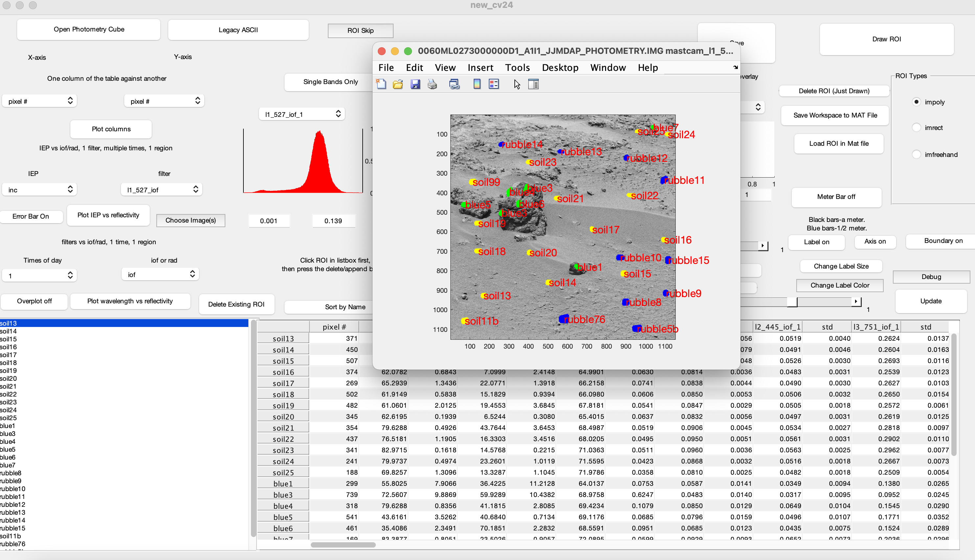Open the IEP inc dropdown

[40, 190]
